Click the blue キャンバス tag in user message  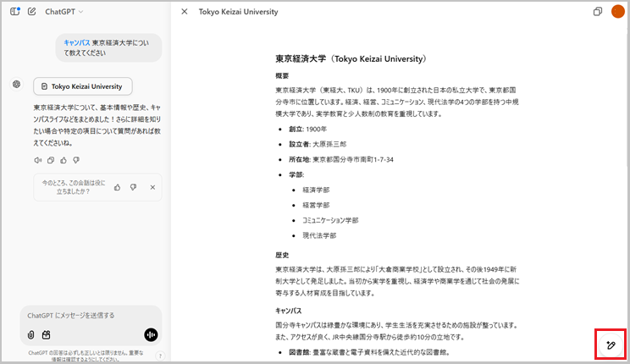pos(77,42)
